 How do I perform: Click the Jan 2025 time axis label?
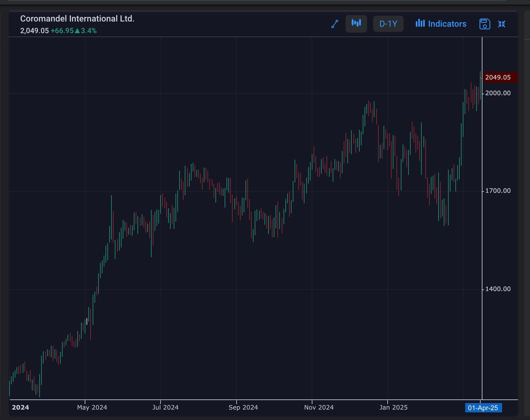tap(393, 407)
